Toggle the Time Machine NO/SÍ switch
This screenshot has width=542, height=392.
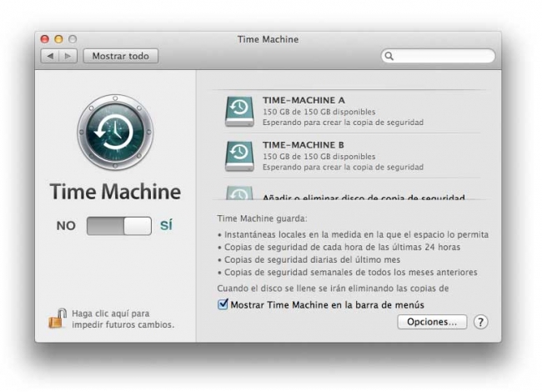click(119, 226)
